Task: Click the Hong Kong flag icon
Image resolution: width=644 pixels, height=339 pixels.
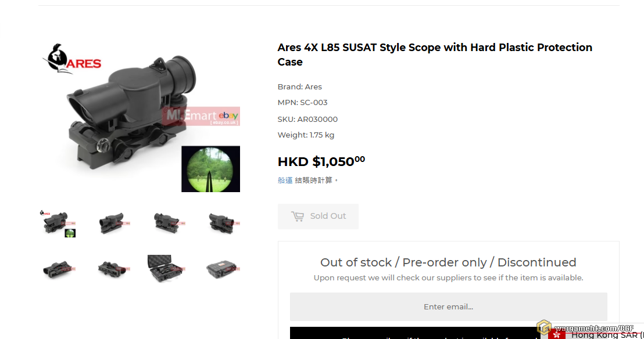Action: coord(556,334)
